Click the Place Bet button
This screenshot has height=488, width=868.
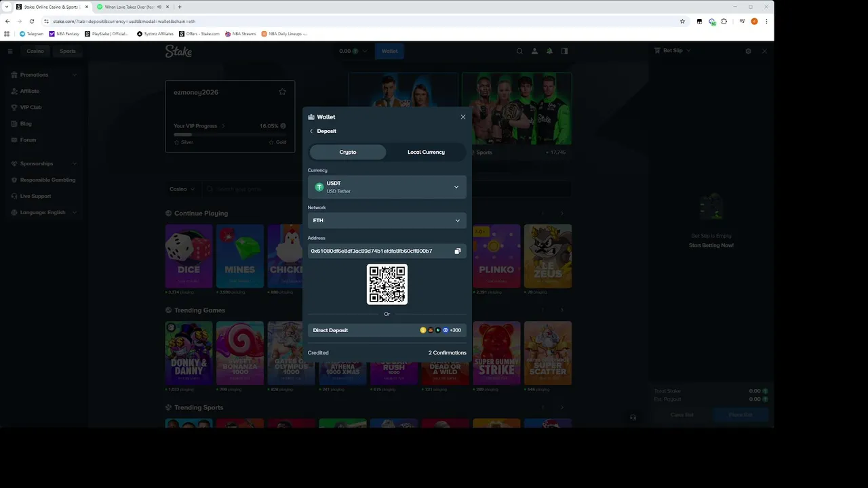(741, 415)
